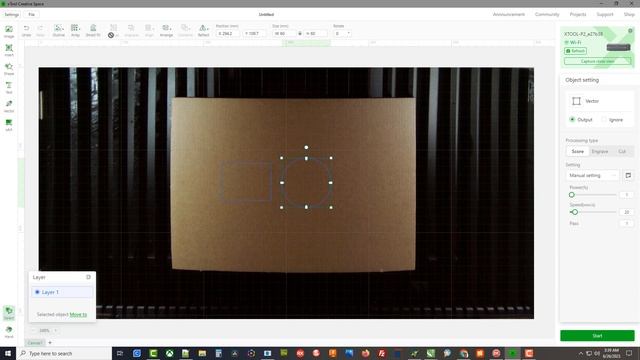This screenshot has width=640, height=360.
Task: Click the Speed value field
Action: pos(626,212)
